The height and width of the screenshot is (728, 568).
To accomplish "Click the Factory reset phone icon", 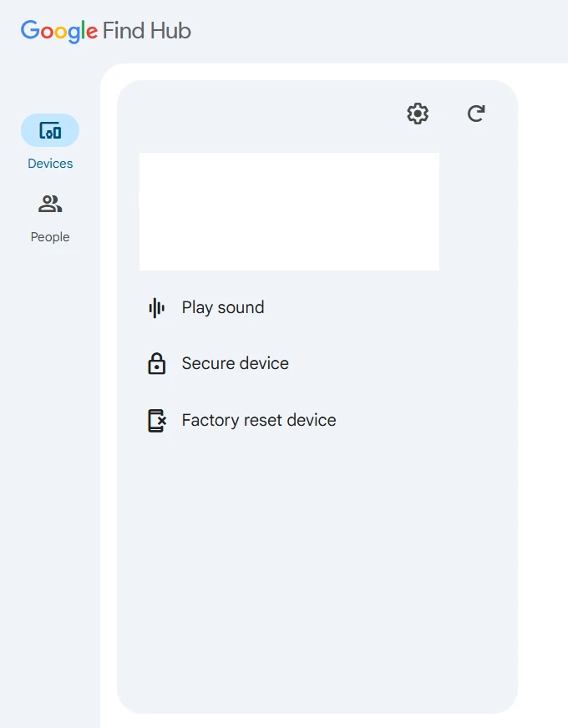I will pos(157,421).
